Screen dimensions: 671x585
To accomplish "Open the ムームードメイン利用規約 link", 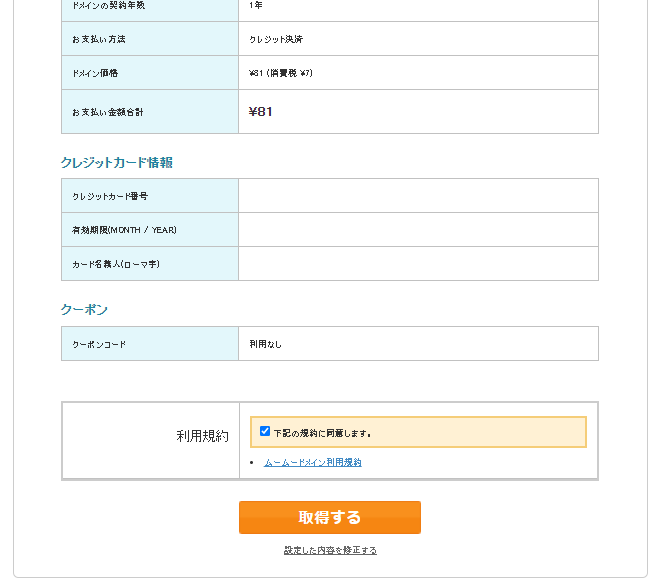I will point(313,463).
